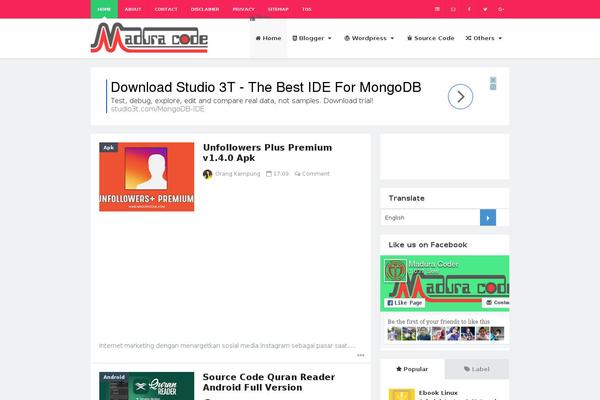Image resolution: width=600 pixels, height=400 pixels.
Task: Open CONTACT in the top bar
Action: pos(166,9)
